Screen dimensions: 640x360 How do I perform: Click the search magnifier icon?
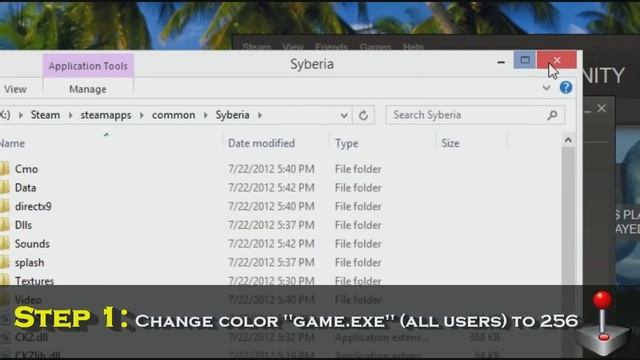tap(552, 116)
